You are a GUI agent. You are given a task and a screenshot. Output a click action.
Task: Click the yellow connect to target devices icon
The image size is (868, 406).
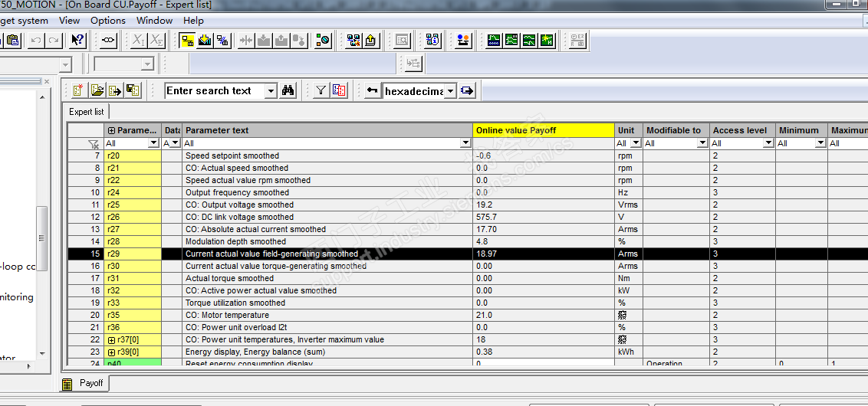click(x=188, y=41)
